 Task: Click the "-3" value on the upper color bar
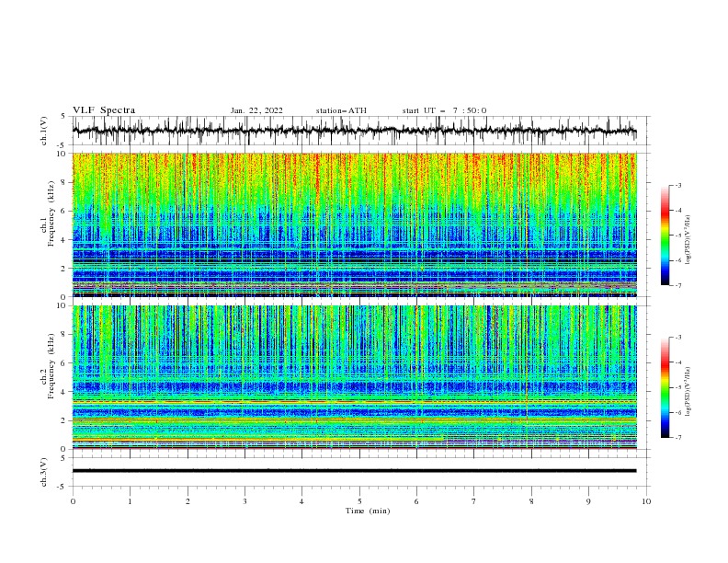(x=677, y=185)
